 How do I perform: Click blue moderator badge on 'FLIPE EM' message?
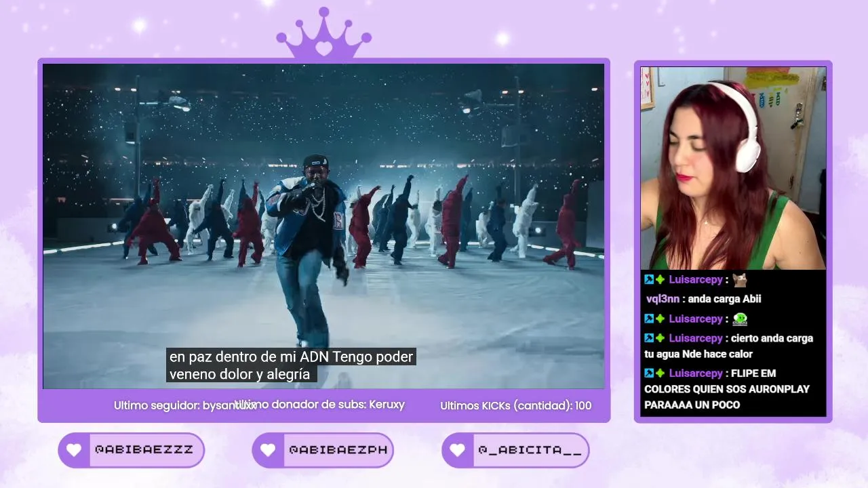[x=649, y=373]
